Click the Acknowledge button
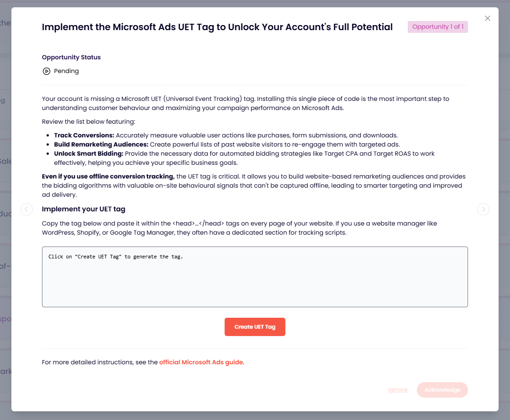 pyautogui.click(x=442, y=390)
